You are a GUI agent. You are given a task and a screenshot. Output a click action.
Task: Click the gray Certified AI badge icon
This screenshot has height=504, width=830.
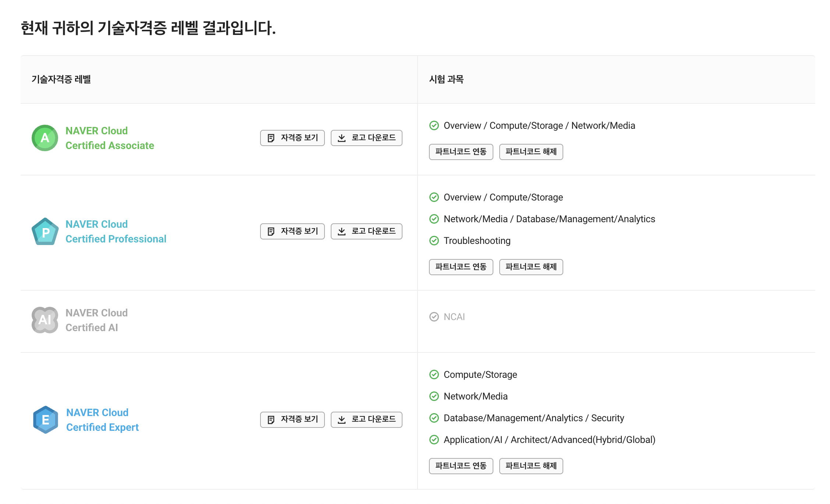(45, 320)
